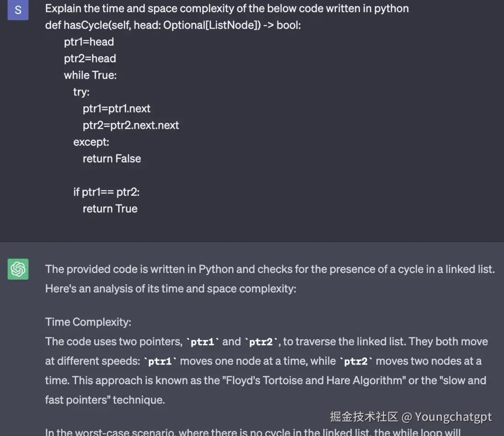Click the 'if ptr1== ptr2:' code line
This screenshot has width=504, height=436.
click(x=106, y=192)
